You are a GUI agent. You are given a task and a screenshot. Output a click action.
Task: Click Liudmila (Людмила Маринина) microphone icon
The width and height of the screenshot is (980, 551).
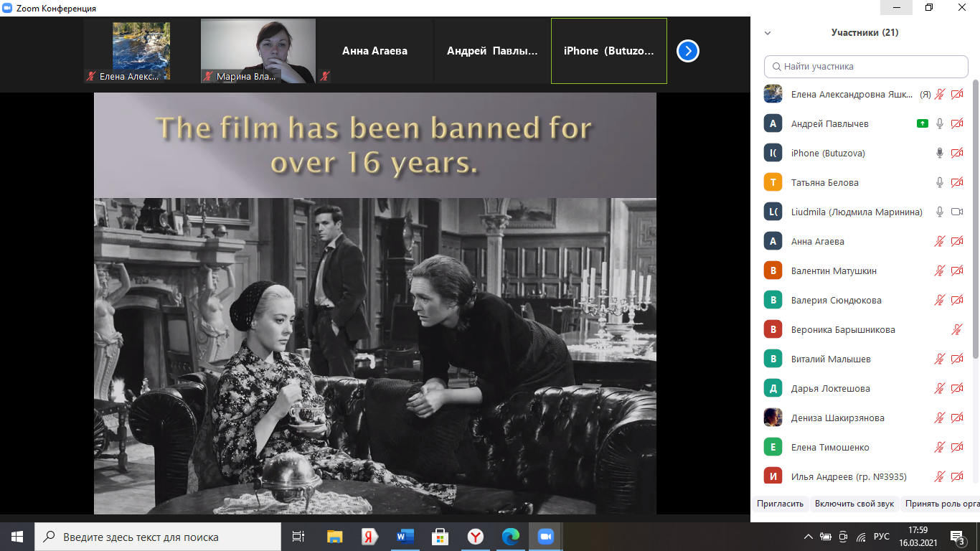coord(940,212)
